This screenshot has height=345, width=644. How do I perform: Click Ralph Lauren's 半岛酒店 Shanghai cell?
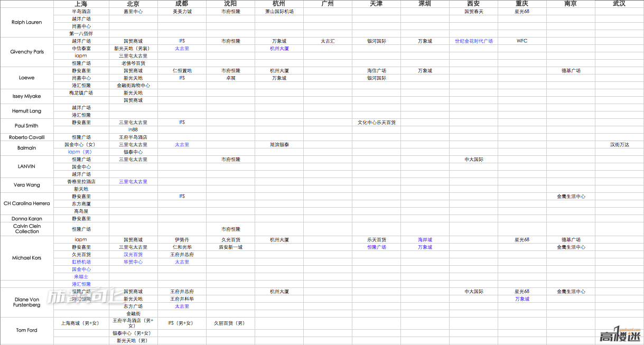tap(81, 11)
